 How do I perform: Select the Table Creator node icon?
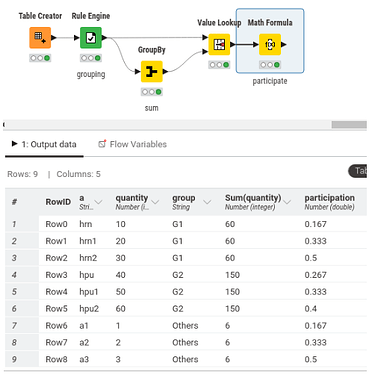point(40,38)
